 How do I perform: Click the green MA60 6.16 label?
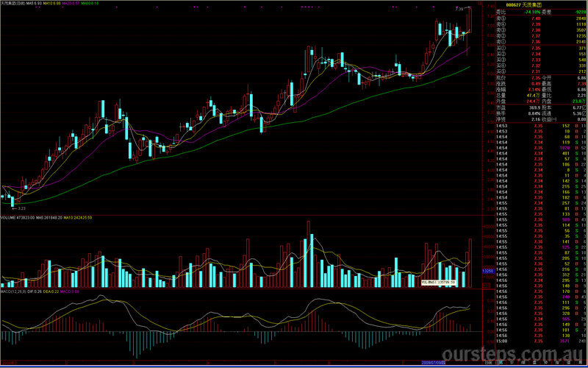pos(90,3)
